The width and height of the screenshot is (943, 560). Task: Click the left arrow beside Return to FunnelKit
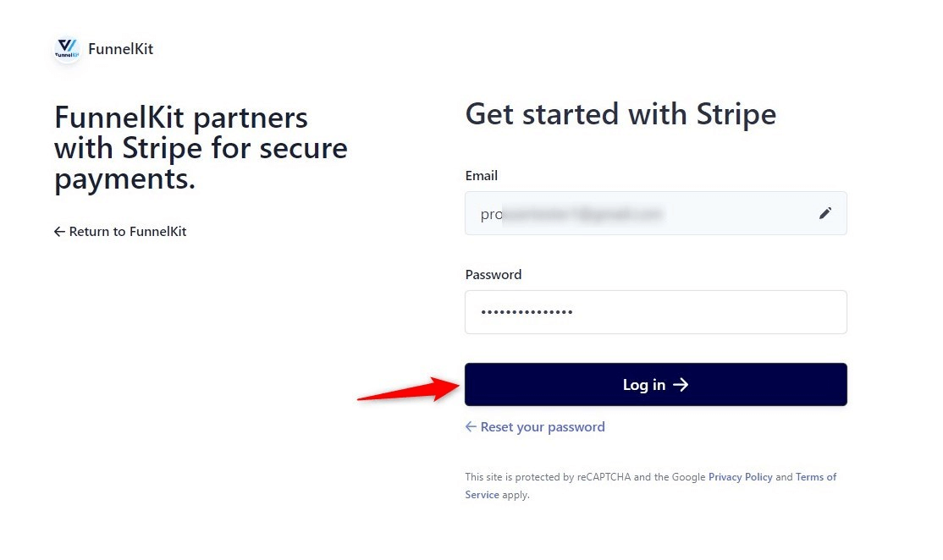(59, 231)
